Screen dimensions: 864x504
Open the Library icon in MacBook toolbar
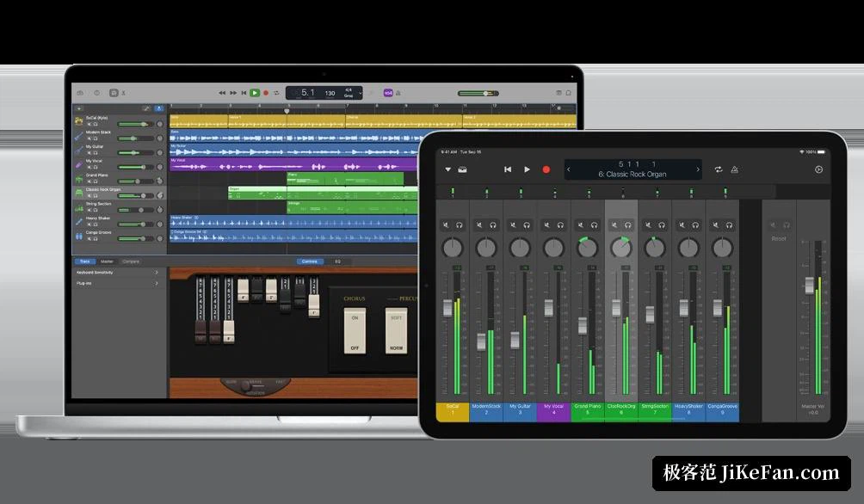80,93
